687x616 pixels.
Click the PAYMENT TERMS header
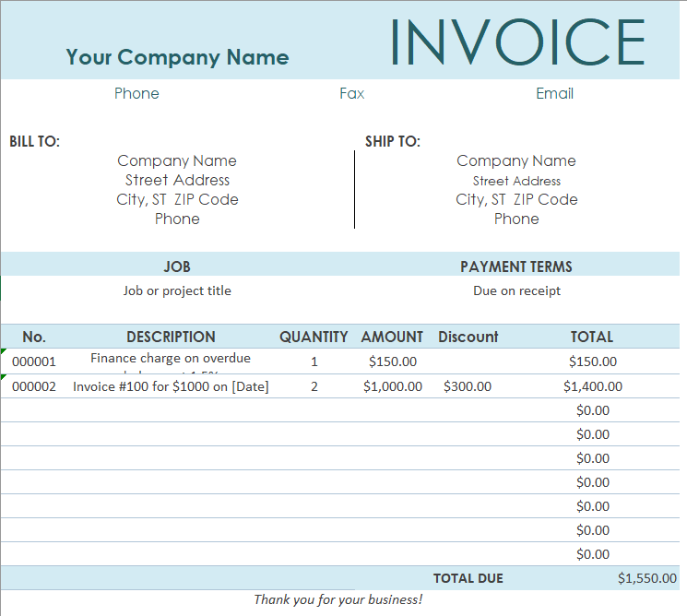pos(516,267)
